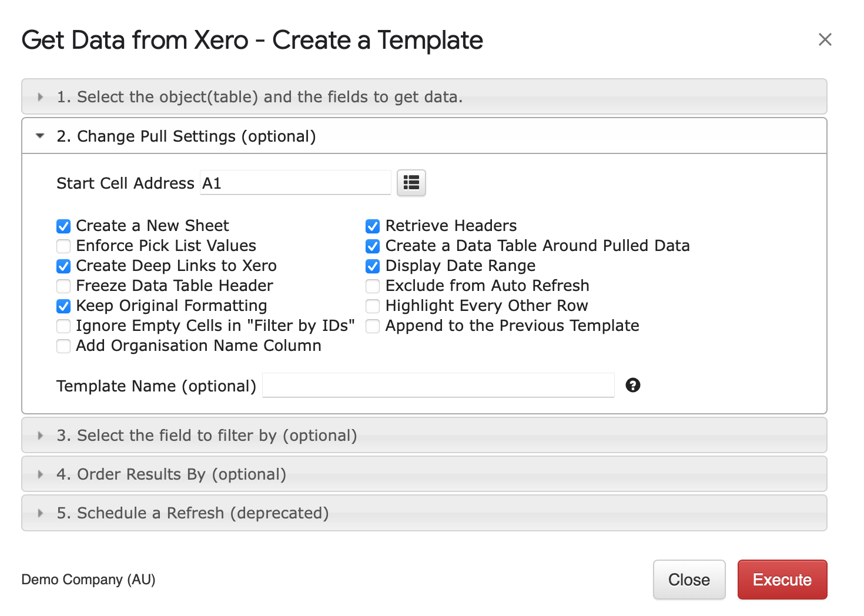The height and width of the screenshot is (616, 864).
Task: Enable Exclude from Auto Refresh
Action: click(x=373, y=286)
